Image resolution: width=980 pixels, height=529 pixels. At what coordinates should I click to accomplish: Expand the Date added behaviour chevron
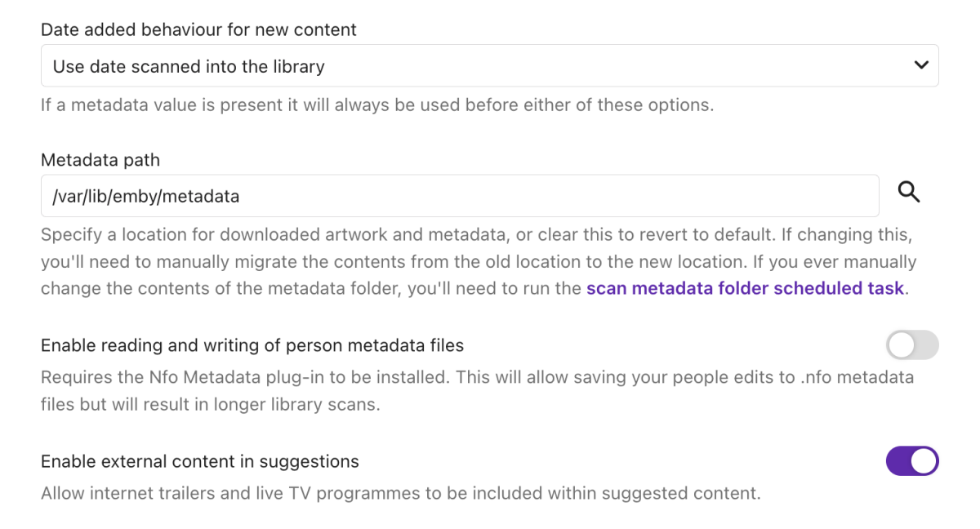(x=921, y=65)
